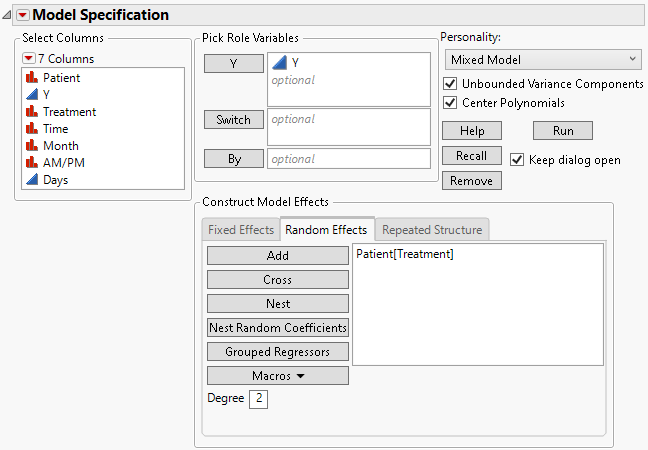The height and width of the screenshot is (450, 648).
Task: Disable Center Polynomials checkbox
Action: tap(450, 102)
